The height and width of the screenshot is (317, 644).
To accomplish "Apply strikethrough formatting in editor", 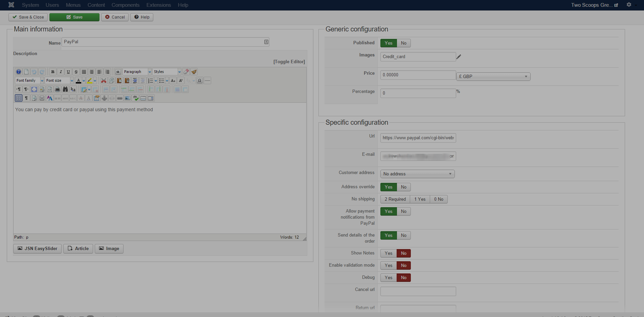I will 76,72.
